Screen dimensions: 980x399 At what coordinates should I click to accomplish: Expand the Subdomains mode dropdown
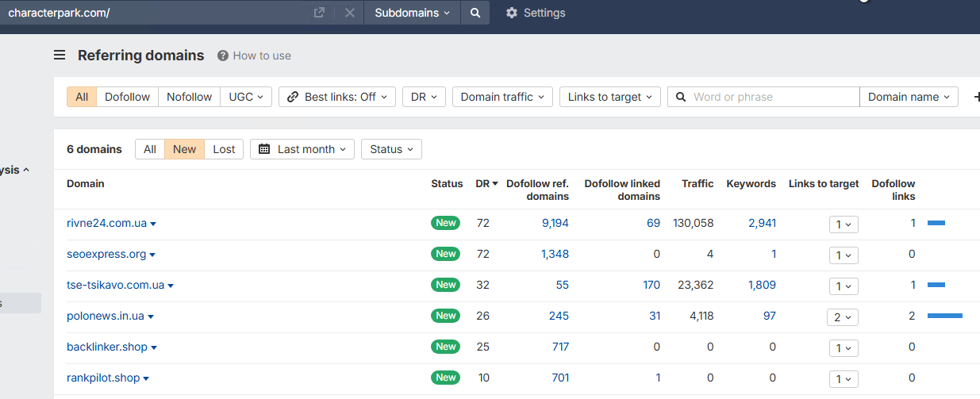tap(412, 13)
